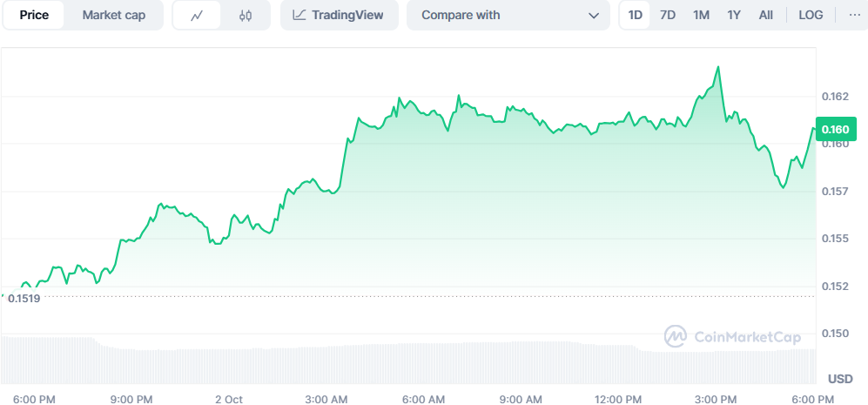Select the Price tab

[34, 16]
